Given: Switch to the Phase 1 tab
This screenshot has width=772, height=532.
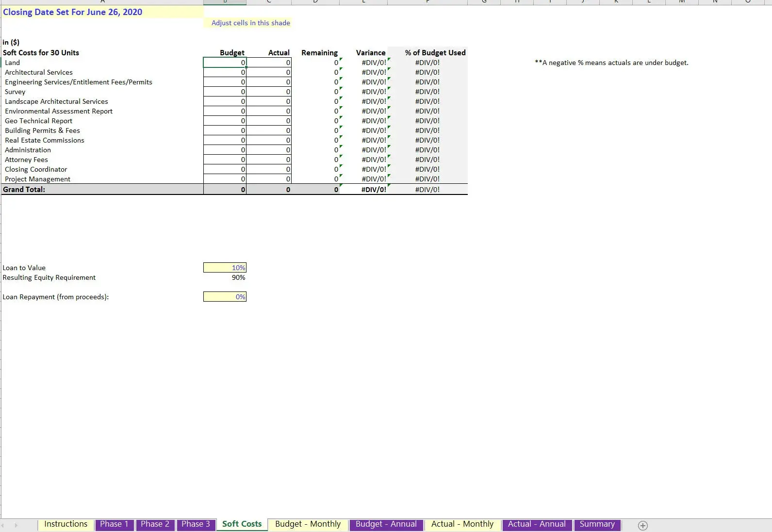Looking at the screenshot, I should point(114,524).
